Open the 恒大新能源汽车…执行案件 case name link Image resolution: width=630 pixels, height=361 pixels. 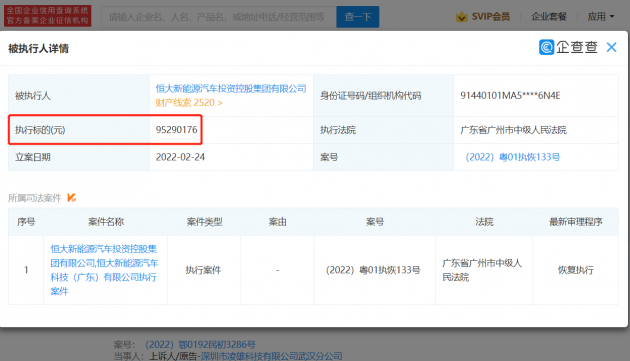point(104,270)
